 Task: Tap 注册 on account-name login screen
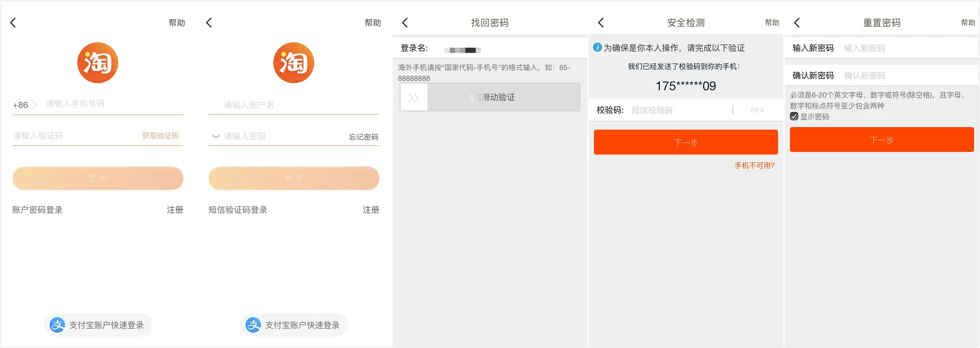pyautogui.click(x=371, y=210)
